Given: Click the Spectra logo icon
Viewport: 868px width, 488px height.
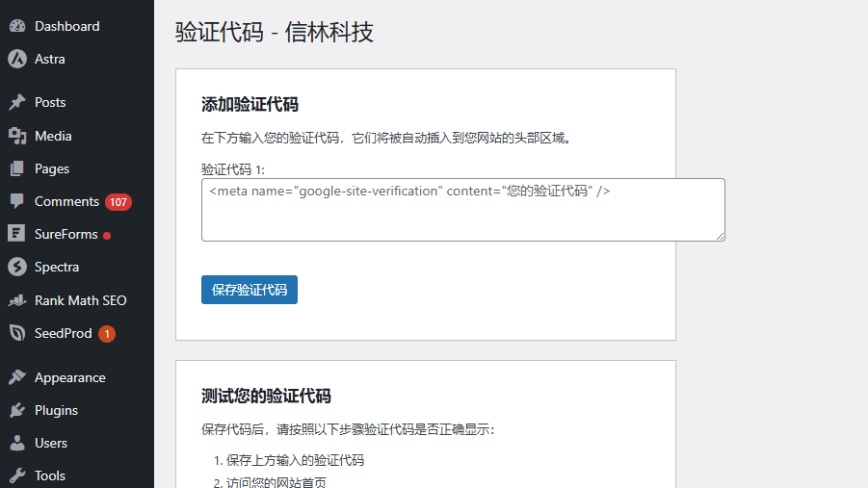Looking at the screenshot, I should [x=17, y=267].
